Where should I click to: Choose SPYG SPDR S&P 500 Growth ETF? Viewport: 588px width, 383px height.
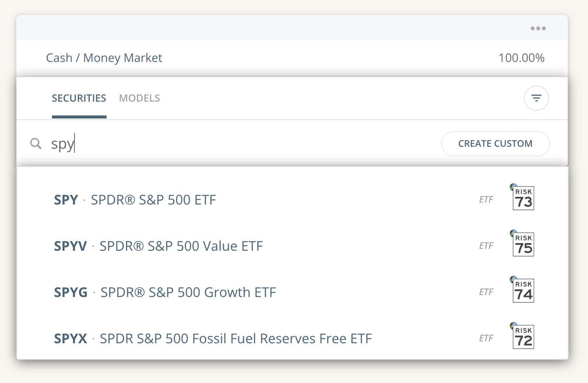click(165, 292)
